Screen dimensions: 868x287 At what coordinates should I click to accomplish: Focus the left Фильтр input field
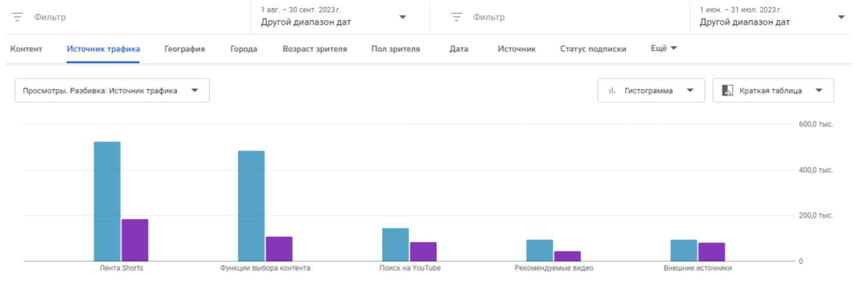coord(128,17)
